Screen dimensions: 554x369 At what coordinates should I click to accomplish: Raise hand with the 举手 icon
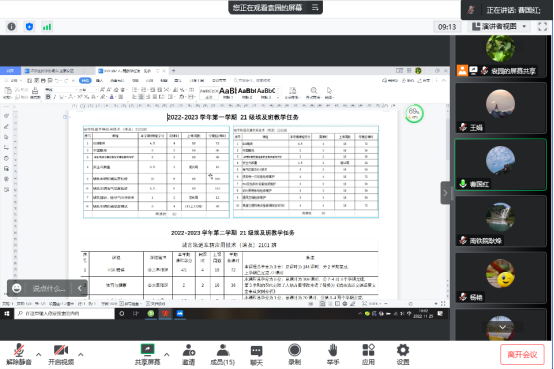point(332,355)
